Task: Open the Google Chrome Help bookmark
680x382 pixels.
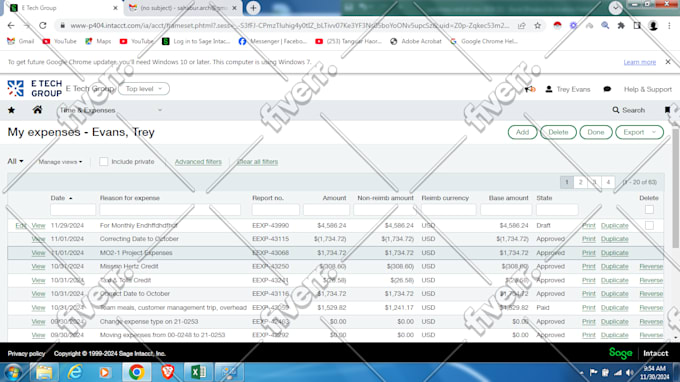Action: (484, 41)
